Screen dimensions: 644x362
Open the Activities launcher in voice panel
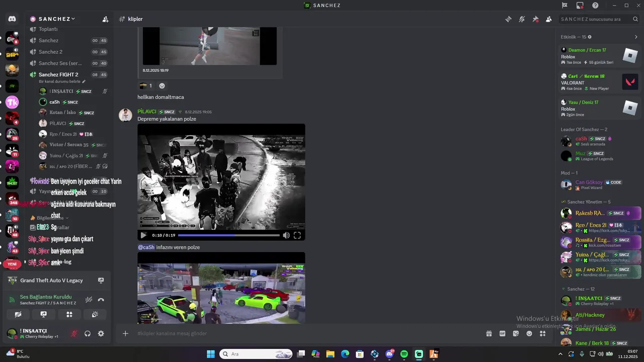tap(69, 314)
